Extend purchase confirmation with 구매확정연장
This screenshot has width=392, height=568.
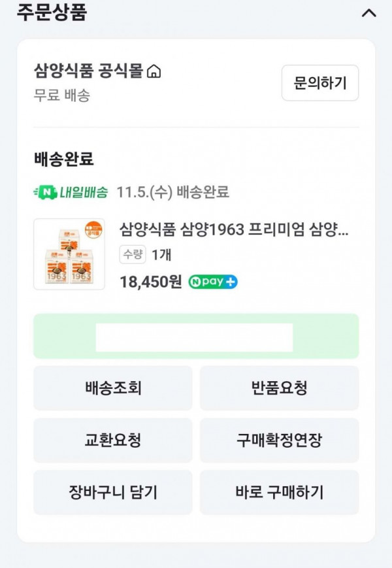tap(279, 440)
